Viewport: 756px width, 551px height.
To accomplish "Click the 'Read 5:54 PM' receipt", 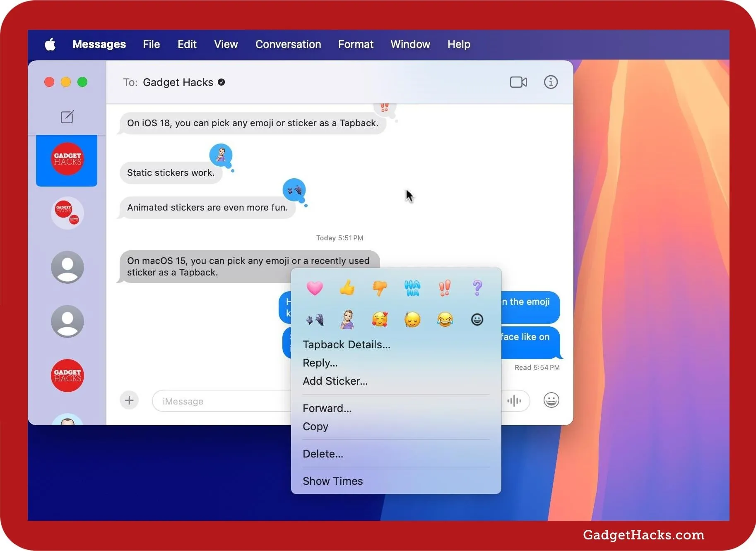I will point(537,367).
